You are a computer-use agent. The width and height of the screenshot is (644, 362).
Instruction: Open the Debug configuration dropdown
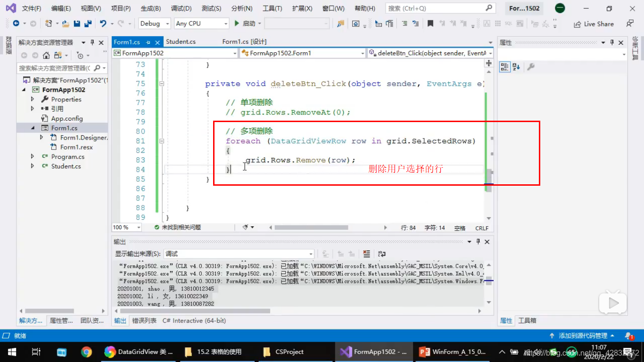click(156, 24)
